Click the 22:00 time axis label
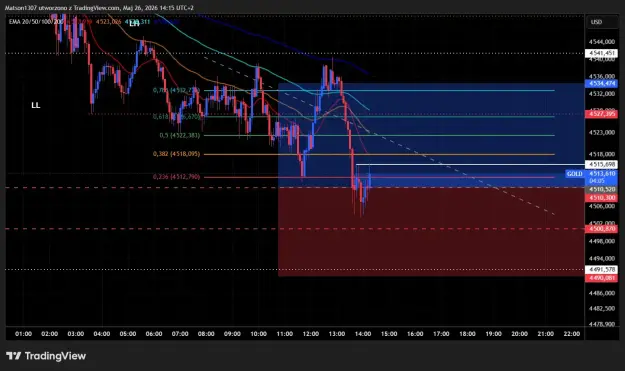This screenshot has height=371, width=625. coord(572,334)
